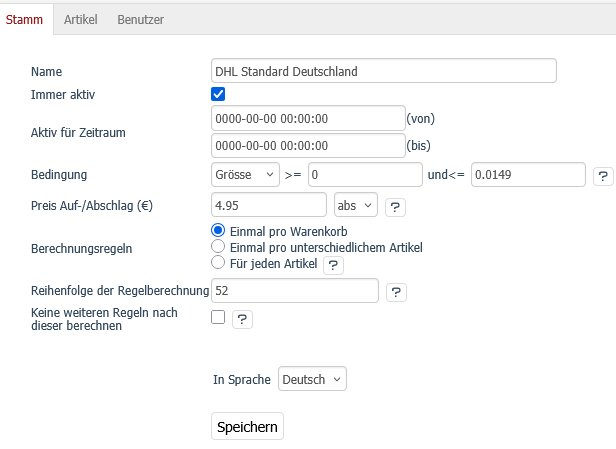The image size is (616, 449).
Task: Click help icon for Reihenfolge der Regelberechnung
Action: [x=396, y=292]
